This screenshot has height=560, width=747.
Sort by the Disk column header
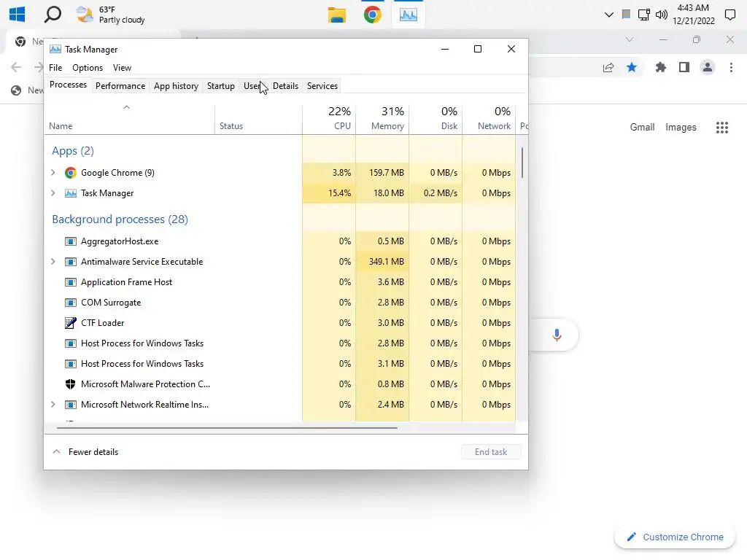436,119
